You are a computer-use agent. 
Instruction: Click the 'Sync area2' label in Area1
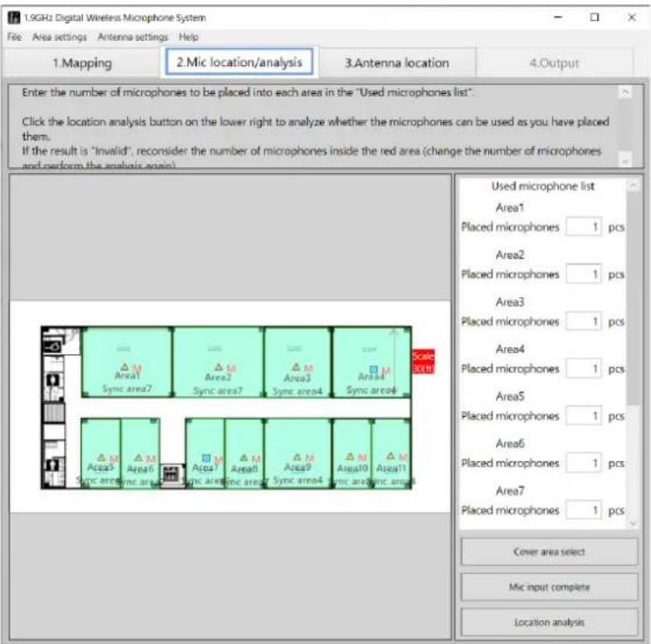click(127, 389)
